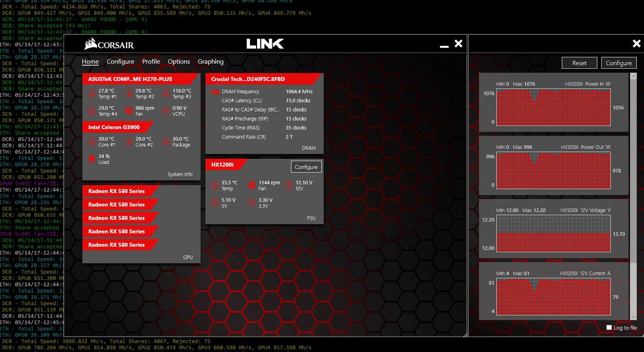The image size is (644, 352).
Task: Click the DRAM Frequency memory icon
Action: (215, 92)
